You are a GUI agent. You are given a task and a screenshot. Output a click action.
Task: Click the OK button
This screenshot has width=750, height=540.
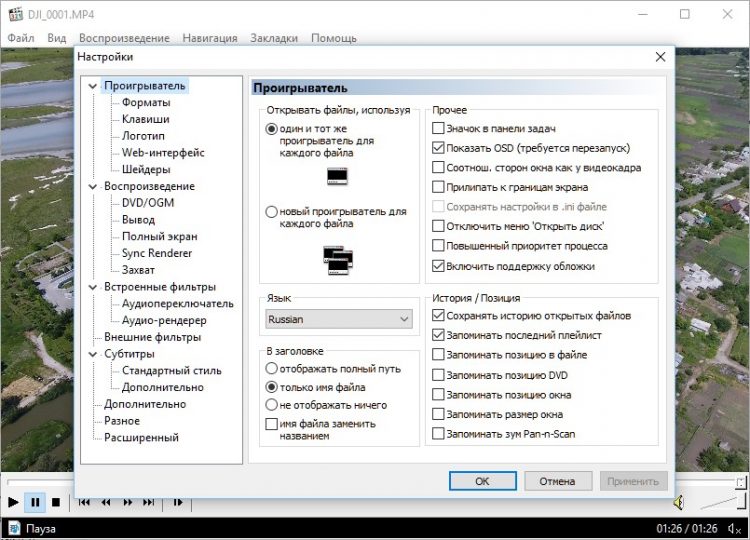[x=482, y=481]
